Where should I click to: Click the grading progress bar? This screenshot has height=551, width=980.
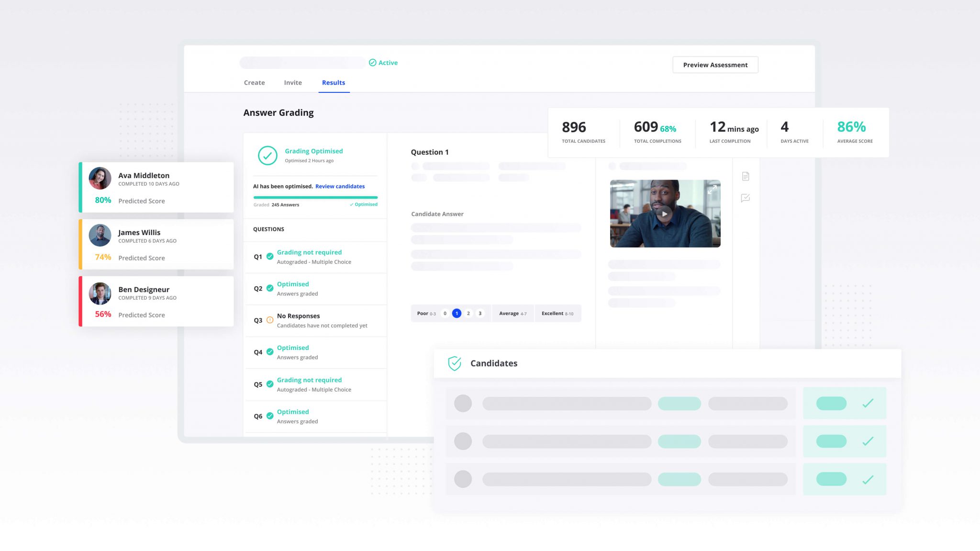[x=315, y=197]
